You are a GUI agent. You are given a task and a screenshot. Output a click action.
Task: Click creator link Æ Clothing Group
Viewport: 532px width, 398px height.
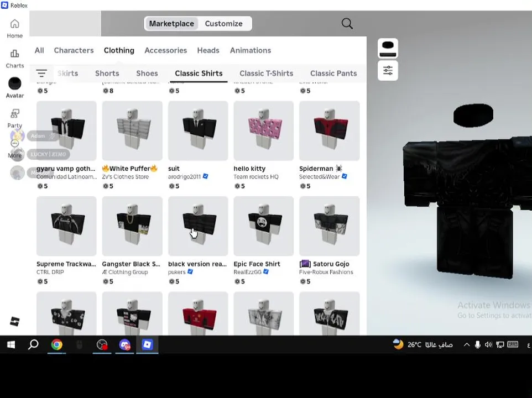(x=125, y=272)
